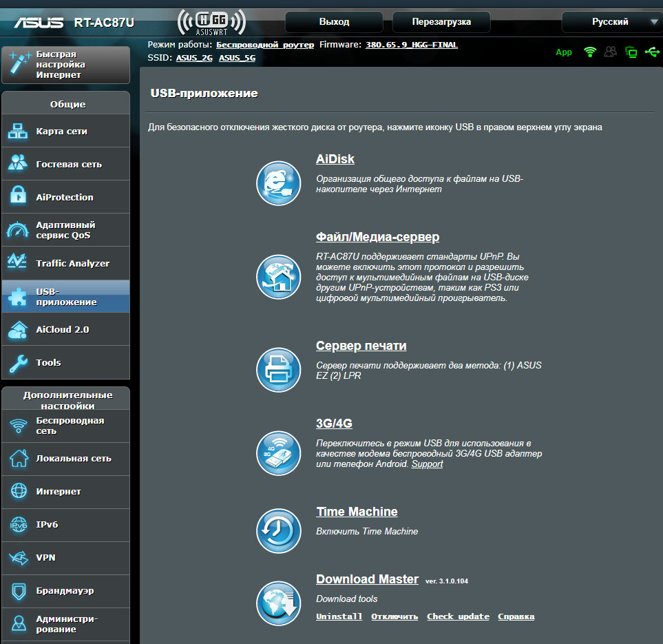Click the AiDisk globe icon
Screen dimensions: 663x644
coord(278,183)
